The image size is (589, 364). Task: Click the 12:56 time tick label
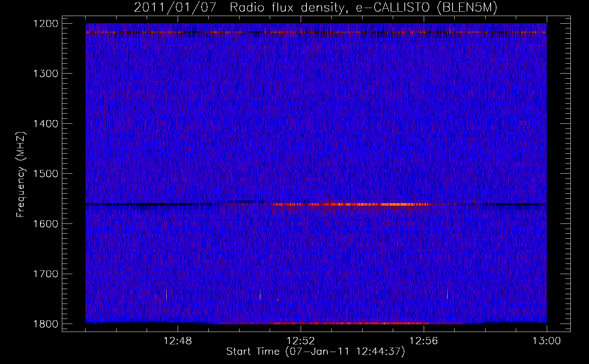(x=424, y=341)
